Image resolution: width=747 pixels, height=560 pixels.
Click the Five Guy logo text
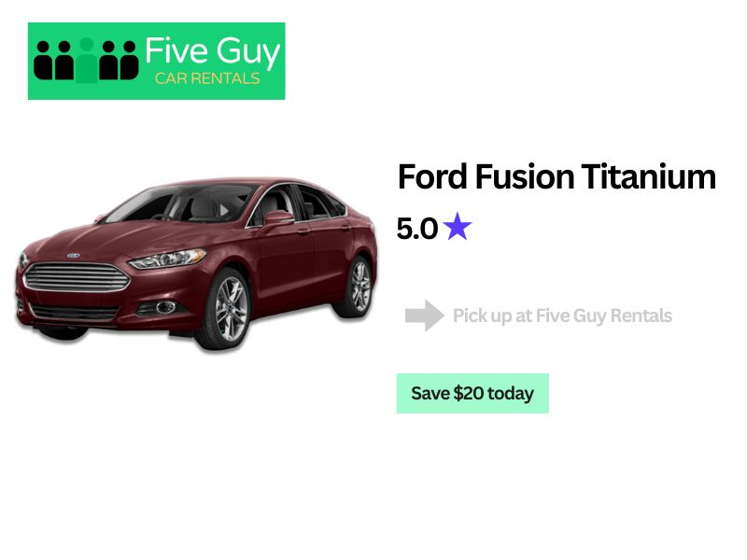click(213, 52)
